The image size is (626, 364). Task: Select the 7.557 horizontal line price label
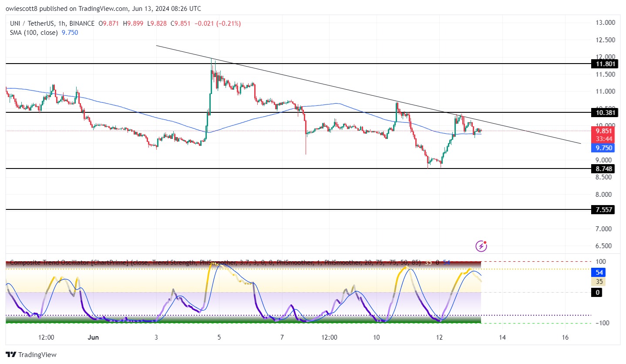[602, 210]
